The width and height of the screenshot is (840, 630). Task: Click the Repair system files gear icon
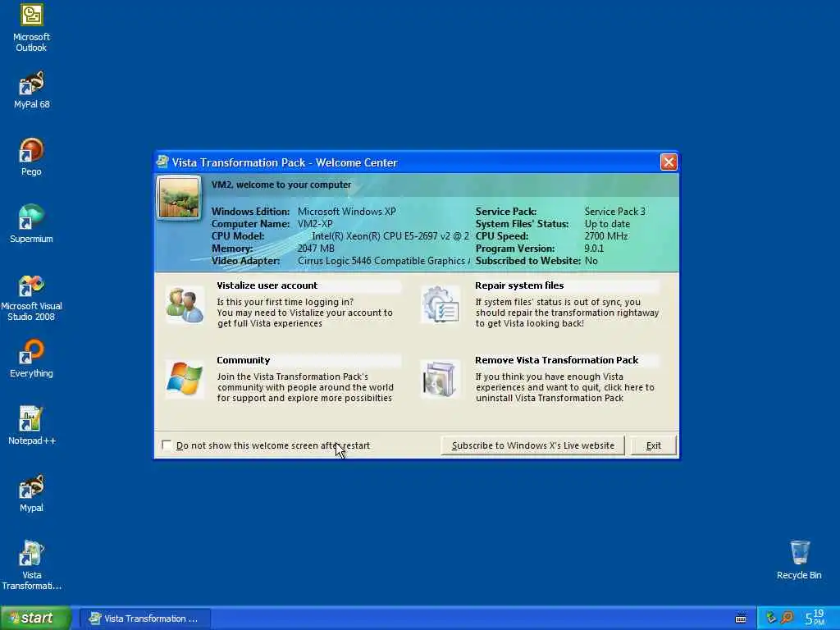click(x=441, y=304)
